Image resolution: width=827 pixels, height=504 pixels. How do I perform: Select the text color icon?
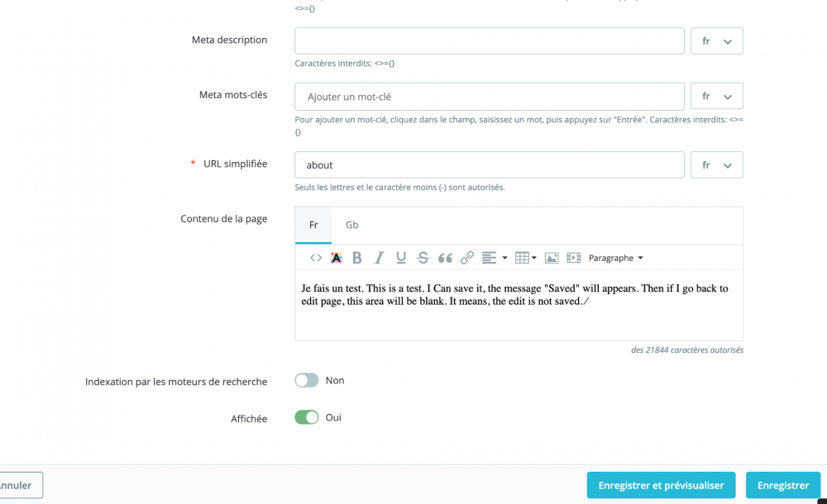coord(337,258)
